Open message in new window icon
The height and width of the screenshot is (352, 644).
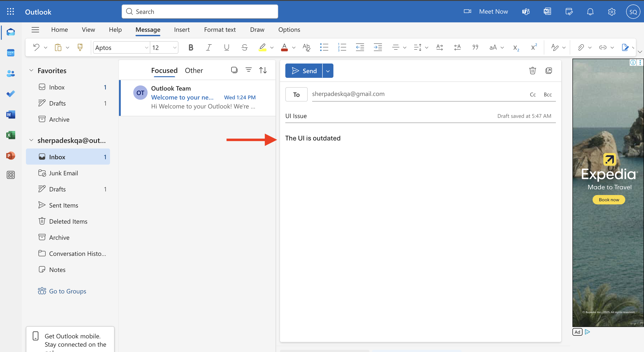click(x=549, y=71)
